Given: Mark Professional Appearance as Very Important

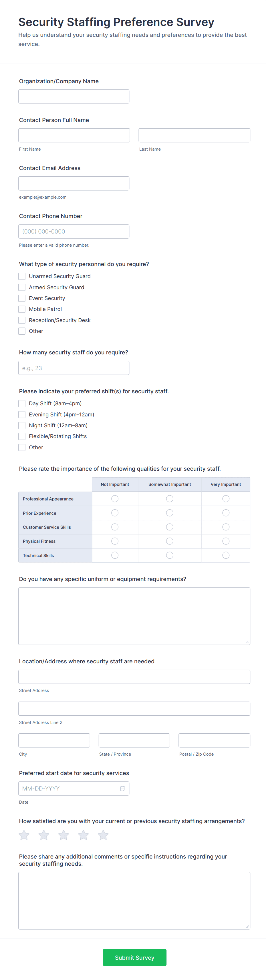Looking at the screenshot, I should point(226,499).
